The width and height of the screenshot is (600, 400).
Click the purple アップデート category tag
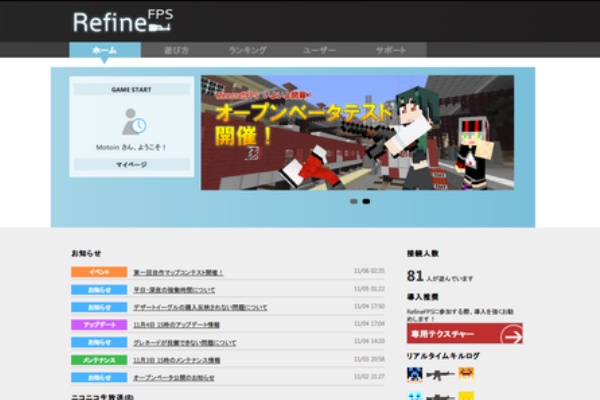point(99,325)
